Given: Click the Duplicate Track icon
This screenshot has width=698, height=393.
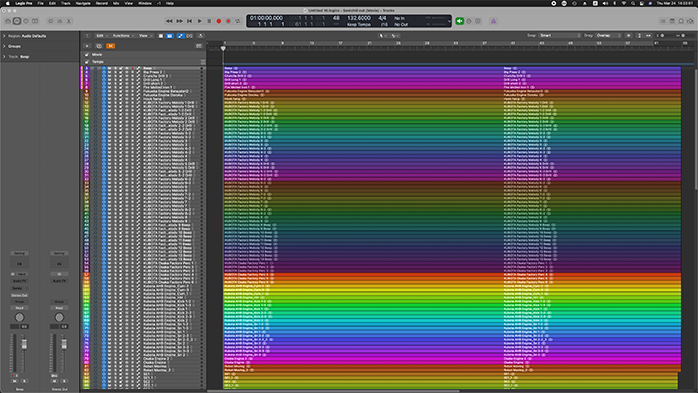Looking at the screenshot, I should 99,46.
